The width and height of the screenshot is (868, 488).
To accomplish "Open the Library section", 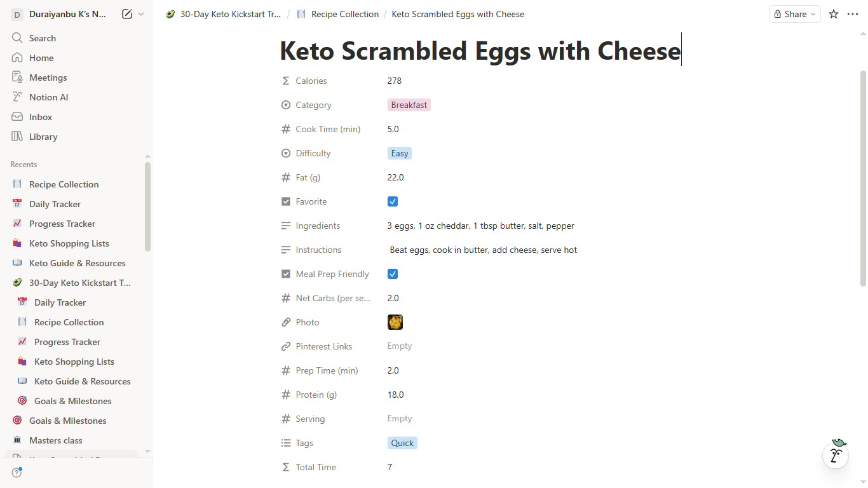I will [x=43, y=137].
